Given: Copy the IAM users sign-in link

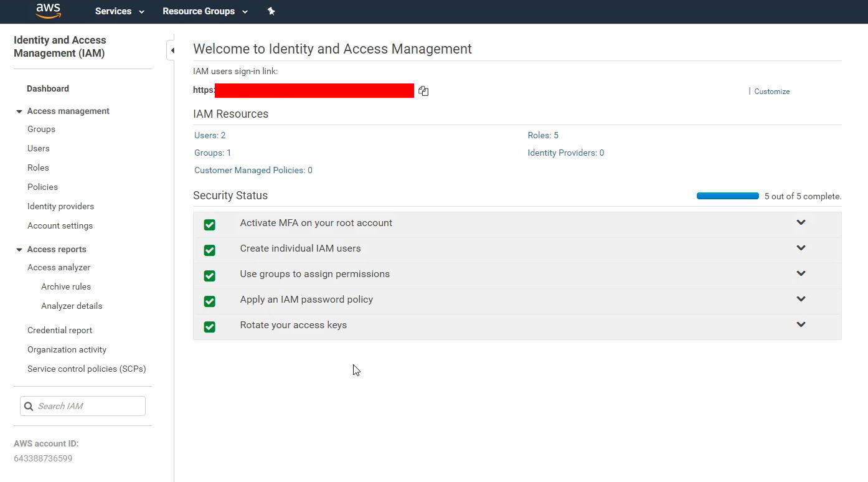Looking at the screenshot, I should coord(423,91).
